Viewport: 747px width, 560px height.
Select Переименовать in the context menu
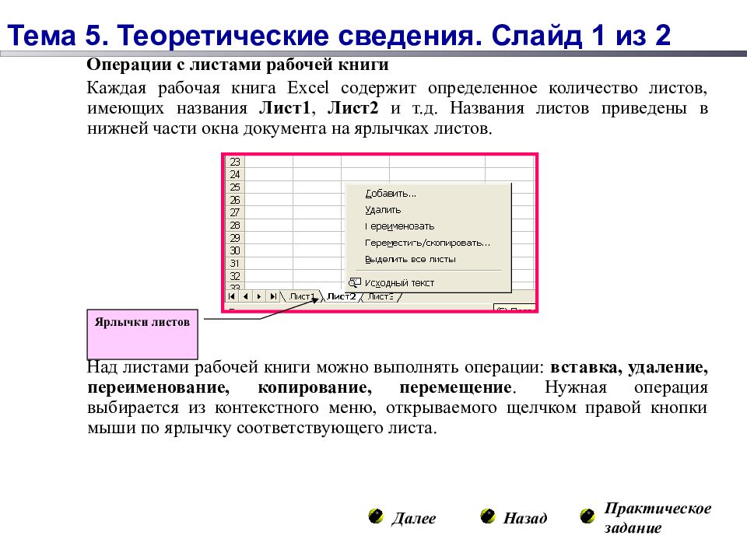point(428,226)
